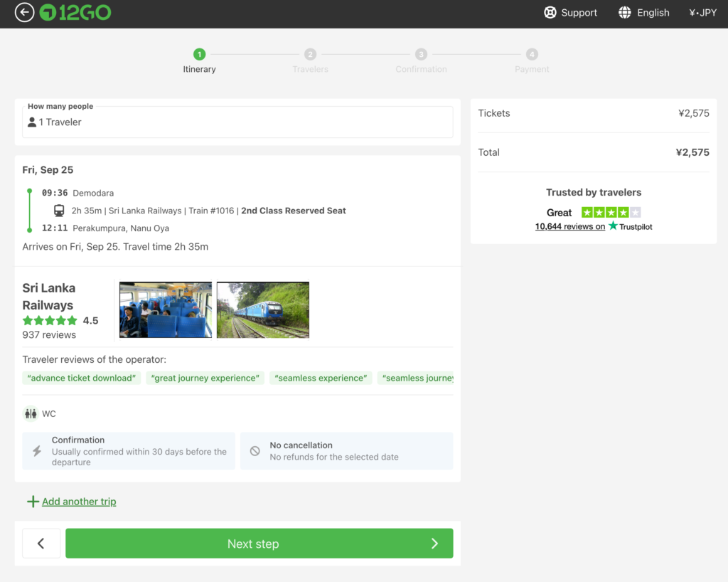
Task: Click the Add another trip link
Action: coord(79,502)
